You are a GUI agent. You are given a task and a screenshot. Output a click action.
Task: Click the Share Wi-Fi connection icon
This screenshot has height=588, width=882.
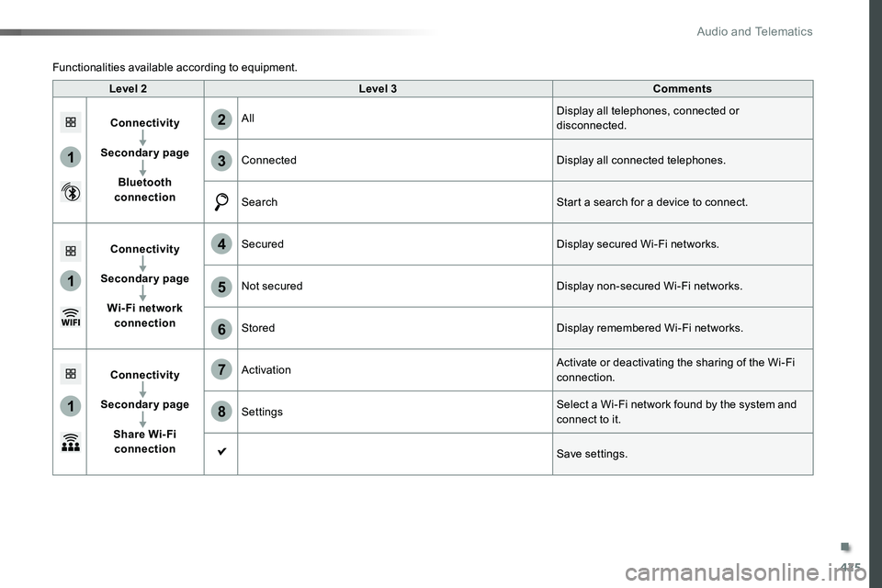[x=71, y=442]
